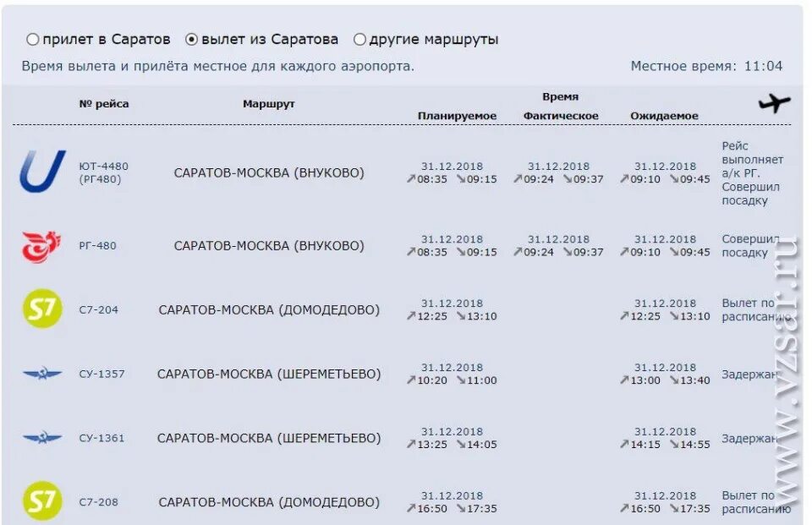Select the 'другие маршруты' radio option

tap(359, 39)
